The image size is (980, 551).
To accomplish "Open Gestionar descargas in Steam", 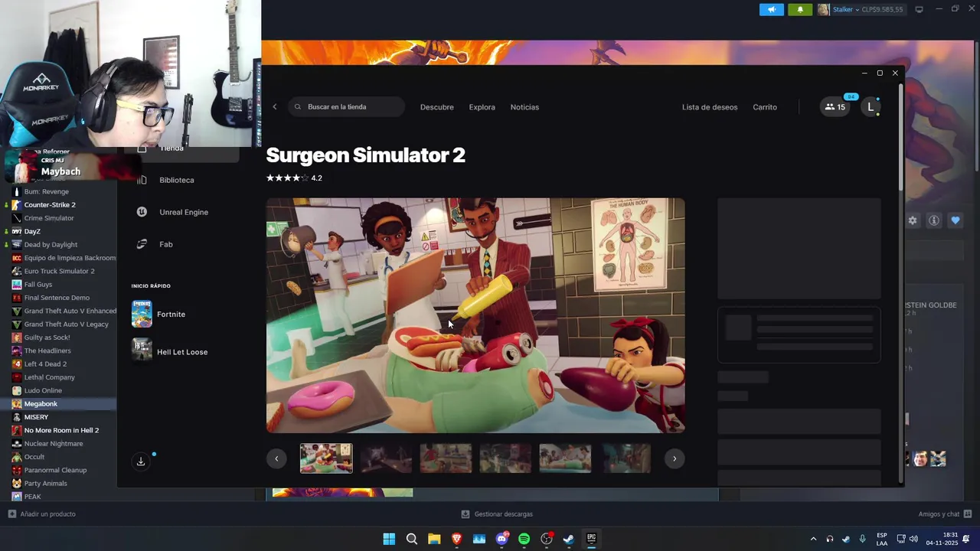I will pos(497,514).
